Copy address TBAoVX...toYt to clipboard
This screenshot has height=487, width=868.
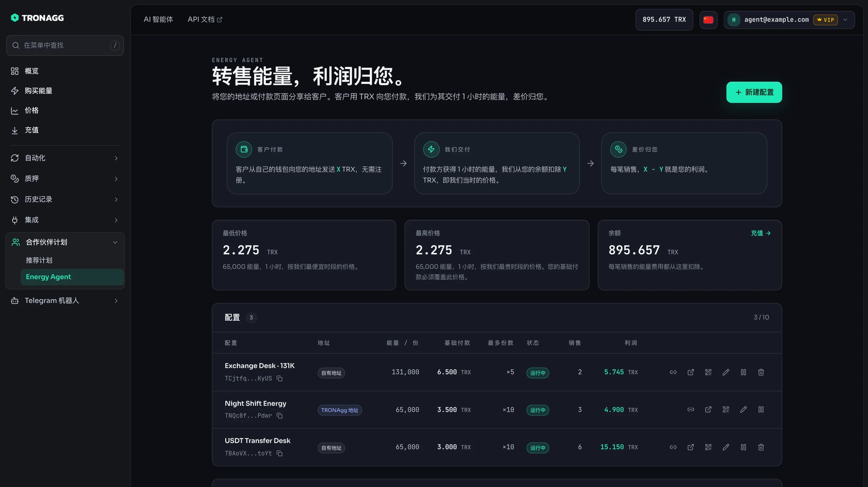pos(280,453)
